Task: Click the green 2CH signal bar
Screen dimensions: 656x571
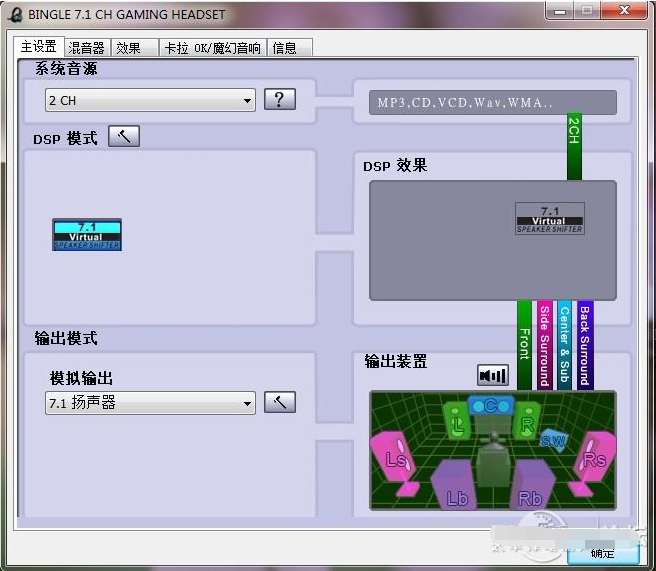Action: [x=574, y=146]
